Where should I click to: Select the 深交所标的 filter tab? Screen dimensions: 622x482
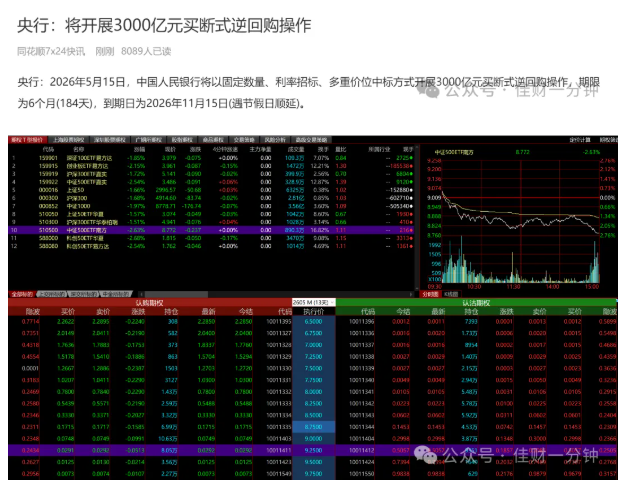(84, 294)
